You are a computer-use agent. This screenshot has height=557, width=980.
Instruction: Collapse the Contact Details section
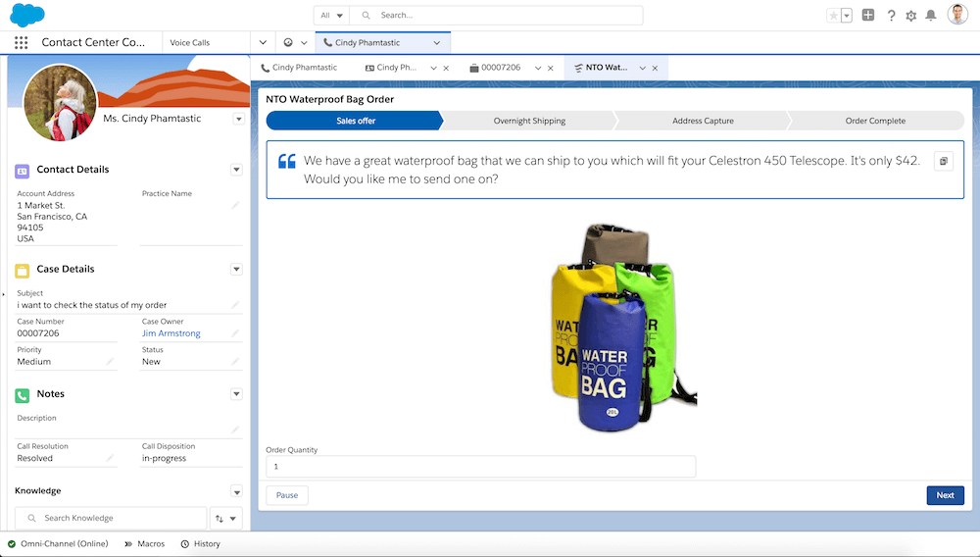tap(236, 170)
